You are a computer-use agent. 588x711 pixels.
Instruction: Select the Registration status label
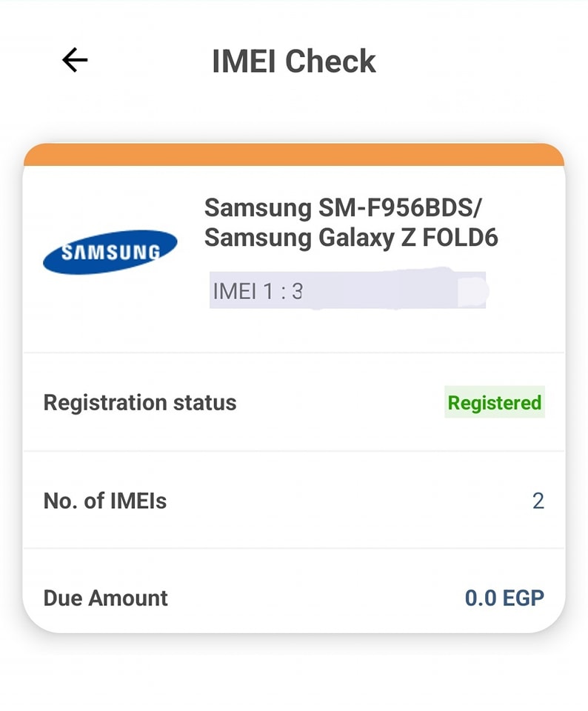pyautogui.click(x=140, y=403)
